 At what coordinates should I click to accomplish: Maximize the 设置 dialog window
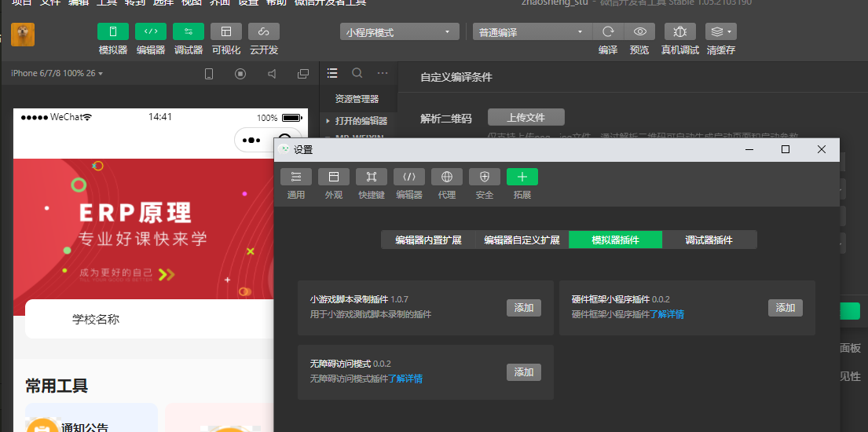click(x=785, y=149)
